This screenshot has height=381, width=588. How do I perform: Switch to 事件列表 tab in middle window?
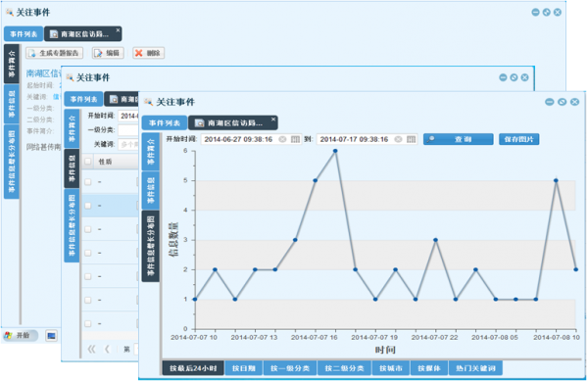[83, 99]
